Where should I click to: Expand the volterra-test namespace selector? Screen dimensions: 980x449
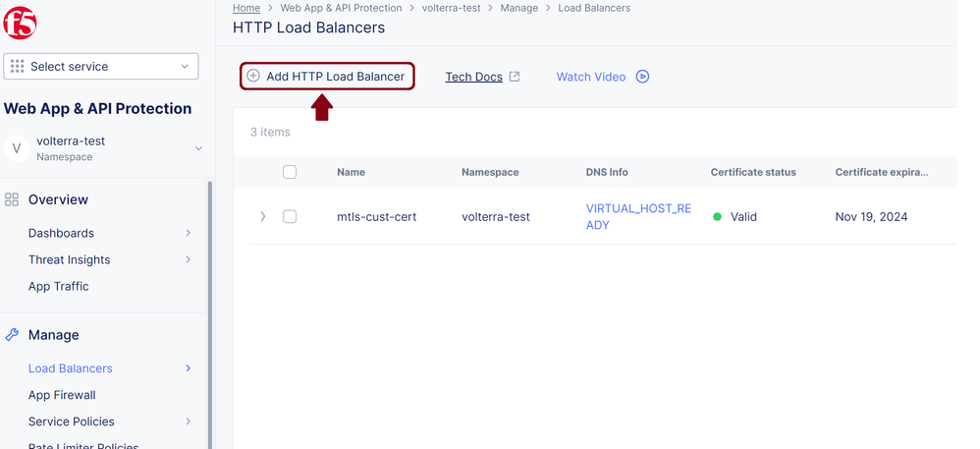pyautogui.click(x=198, y=148)
